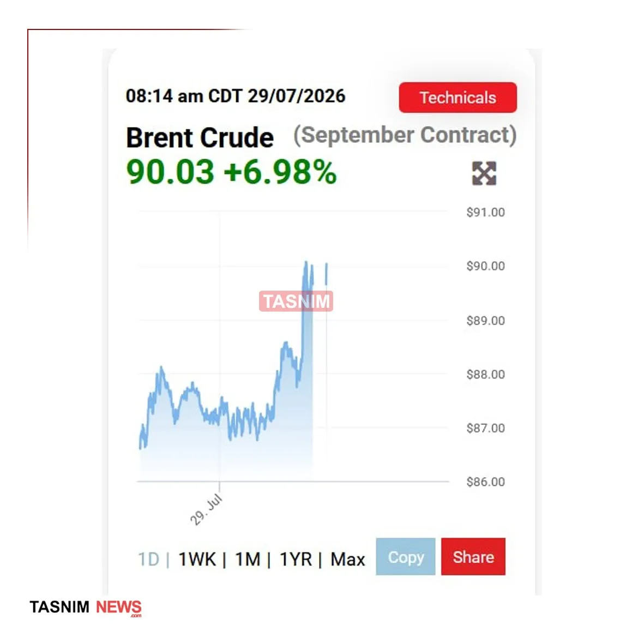Click the blue Copy button

tap(405, 557)
